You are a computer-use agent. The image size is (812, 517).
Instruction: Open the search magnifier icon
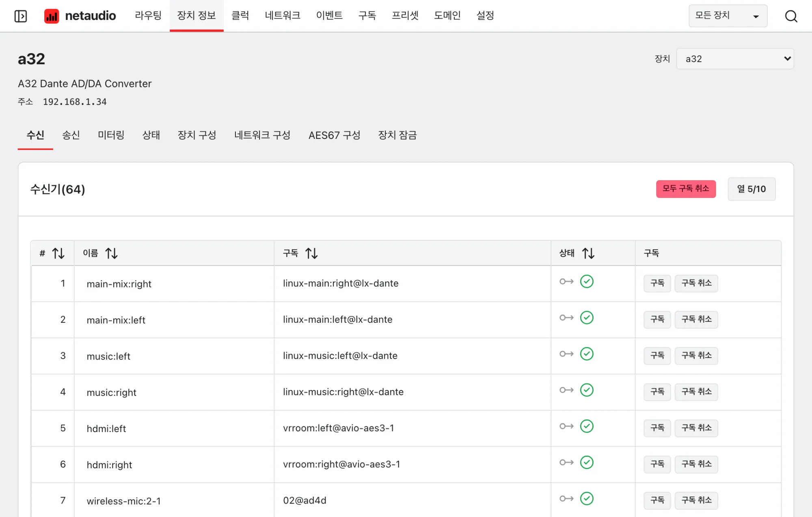[791, 16]
